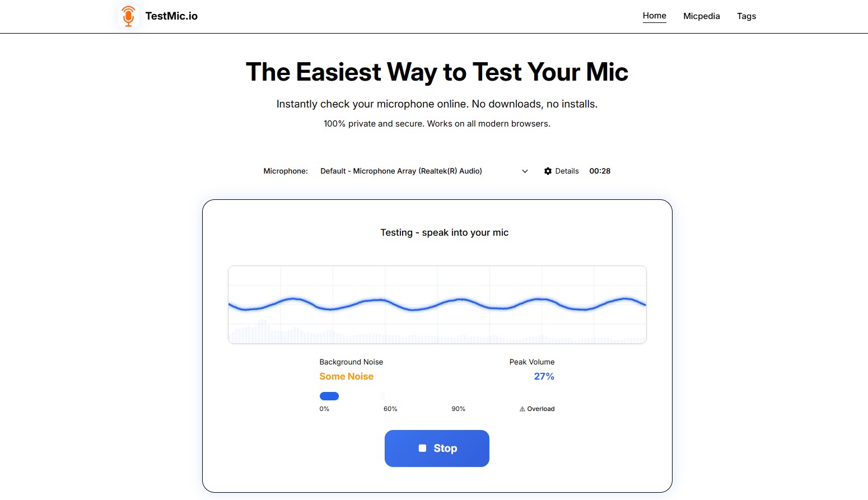Click the Details label
The width and height of the screenshot is (868, 500).
567,171
